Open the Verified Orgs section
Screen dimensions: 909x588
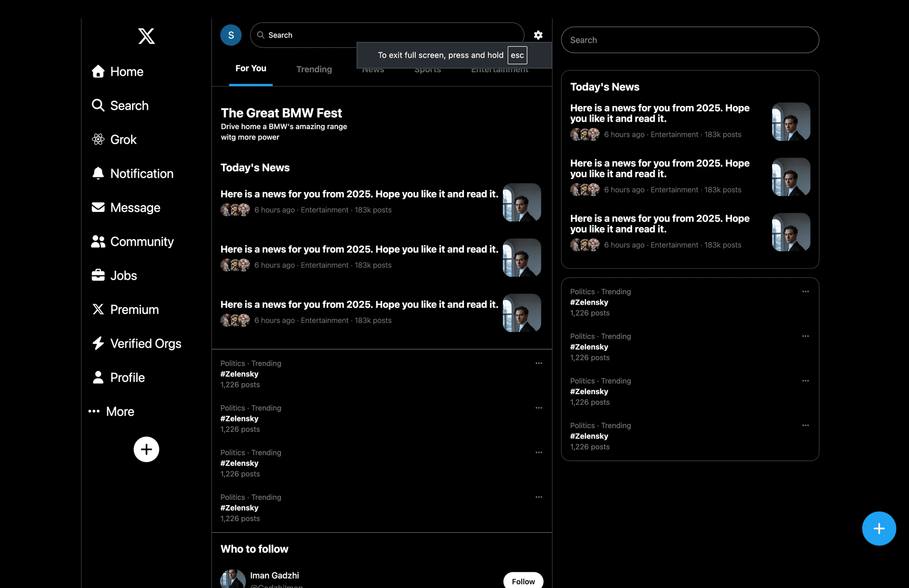145,343
